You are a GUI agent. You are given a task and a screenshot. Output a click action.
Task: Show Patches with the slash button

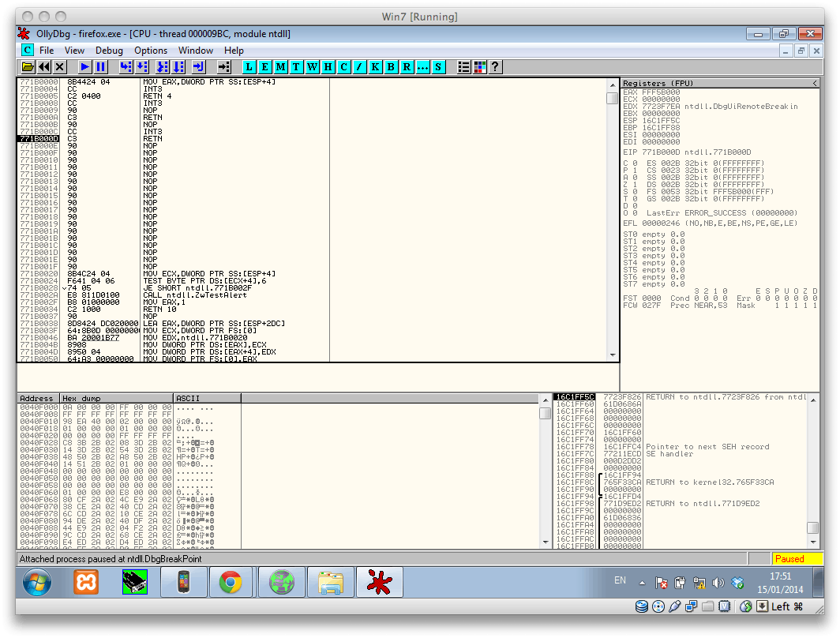pyautogui.click(x=359, y=67)
